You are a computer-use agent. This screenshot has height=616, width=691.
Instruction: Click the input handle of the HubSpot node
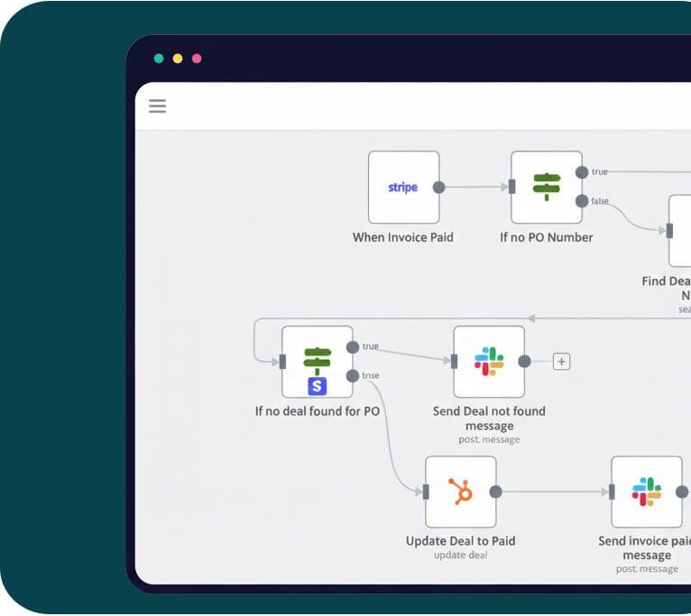coord(426,492)
